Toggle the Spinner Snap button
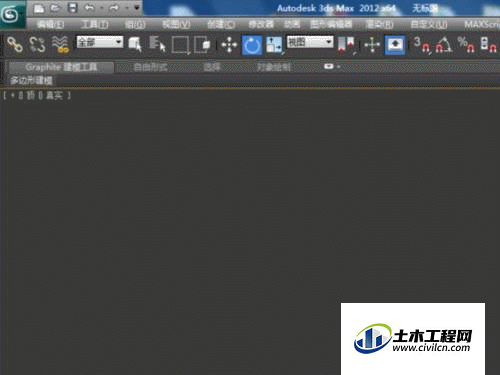The image size is (500, 375). [x=488, y=45]
